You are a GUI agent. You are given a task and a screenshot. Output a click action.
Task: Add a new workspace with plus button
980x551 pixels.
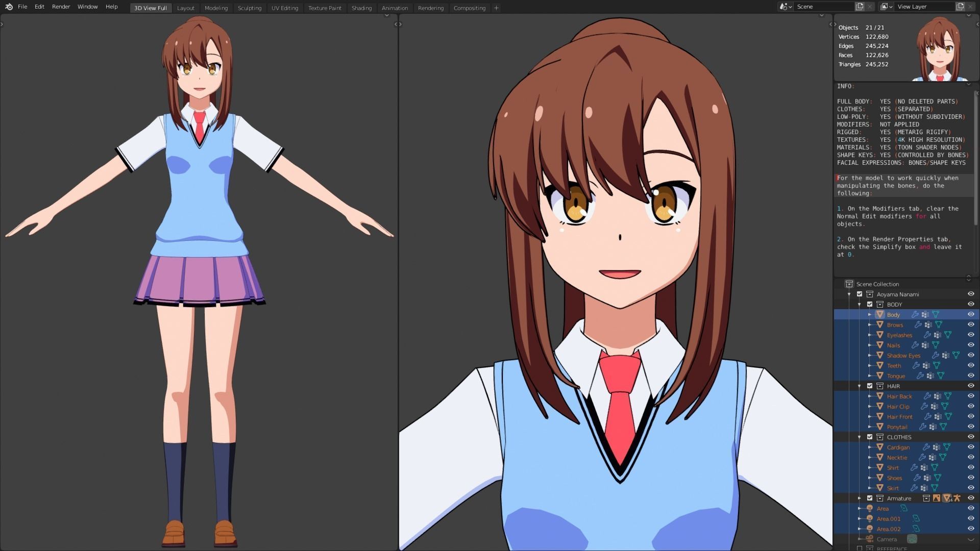point(496,8)
